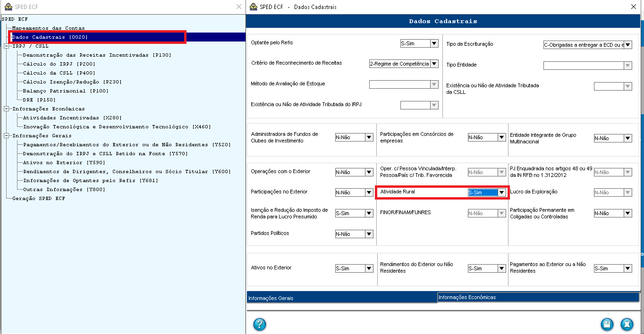Open Participações em Consórcios de empresas dropdown

tap(502, 137)
